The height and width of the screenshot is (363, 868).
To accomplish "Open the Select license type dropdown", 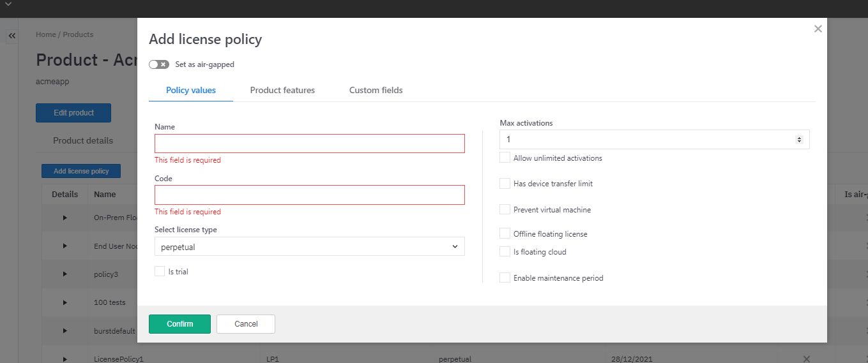I will 309,246.
